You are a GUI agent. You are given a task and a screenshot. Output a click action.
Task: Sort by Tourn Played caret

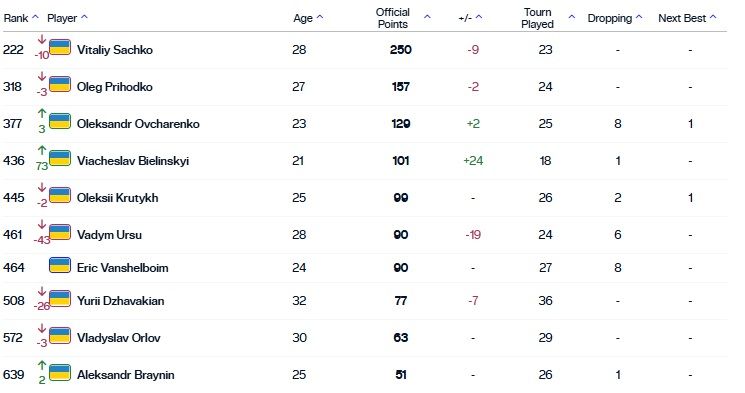pyautogui.click(x=572, y=17)
